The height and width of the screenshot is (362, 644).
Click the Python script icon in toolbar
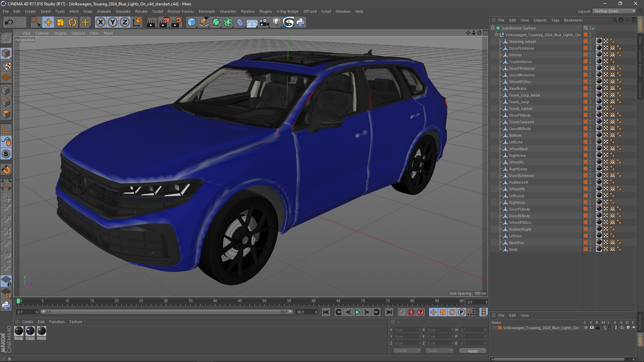click(301, 22)
